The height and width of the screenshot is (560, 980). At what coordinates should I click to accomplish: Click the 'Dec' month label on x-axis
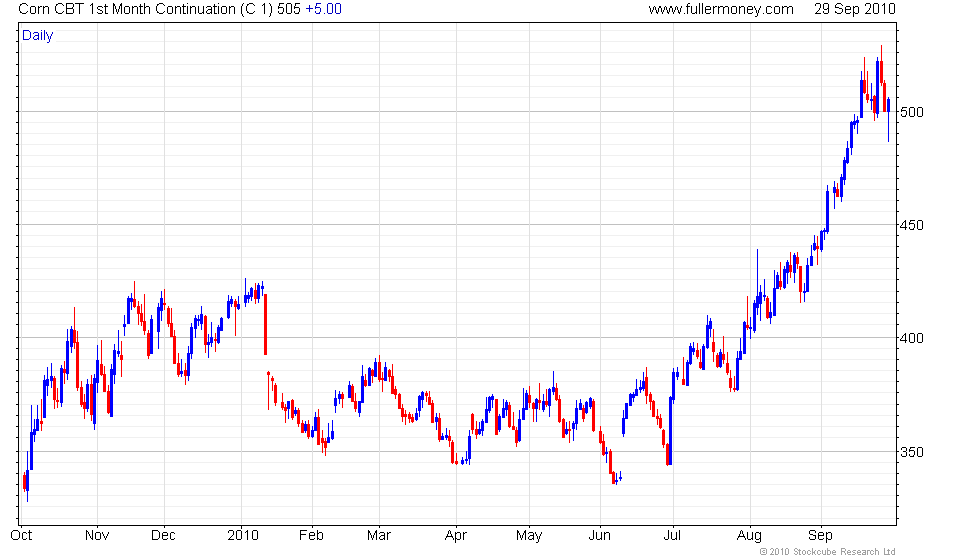(x=163, y=535)
